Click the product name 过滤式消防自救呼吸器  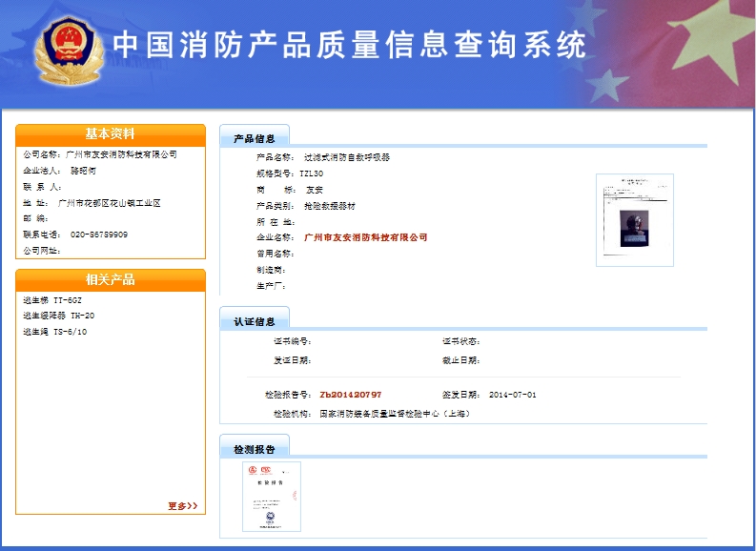pos(346,157)
